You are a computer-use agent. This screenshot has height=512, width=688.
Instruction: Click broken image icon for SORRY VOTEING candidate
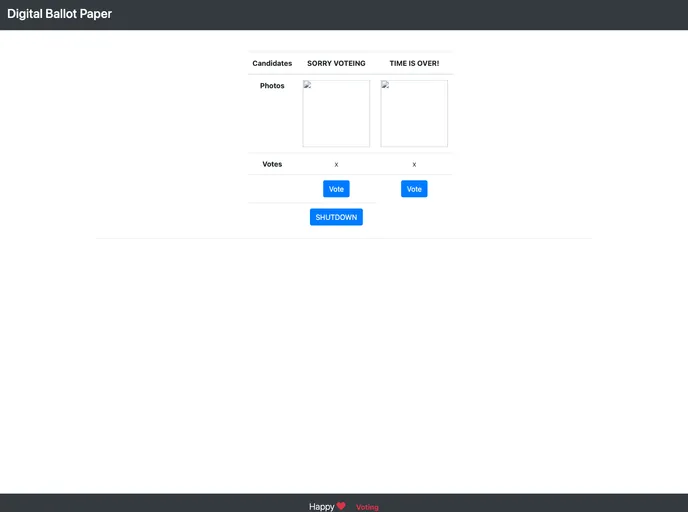point(307,85)
